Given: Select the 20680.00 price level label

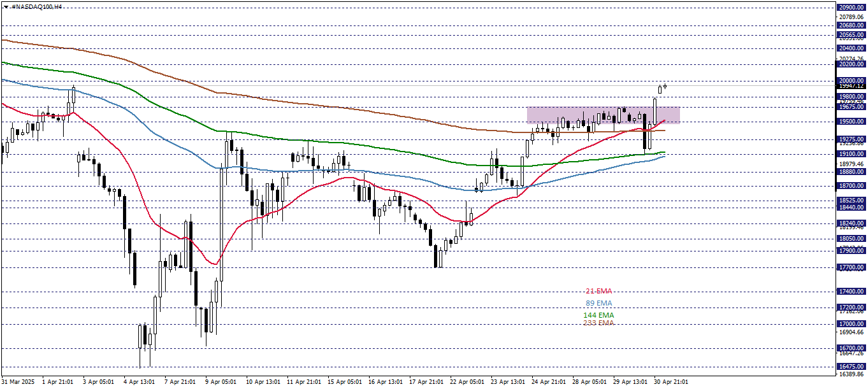Looking at the screenshot, I should [x=851, y=25].
